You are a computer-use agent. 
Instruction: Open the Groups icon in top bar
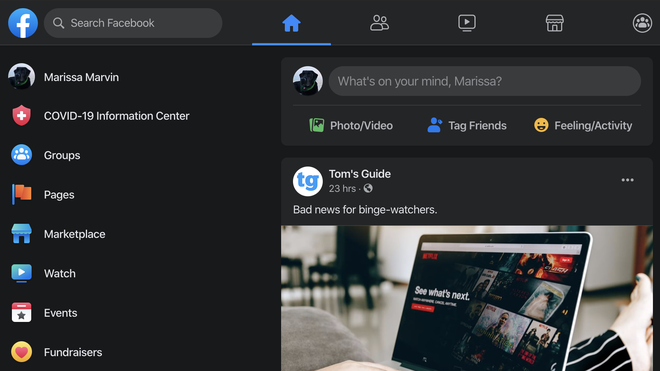click(642, 23)
